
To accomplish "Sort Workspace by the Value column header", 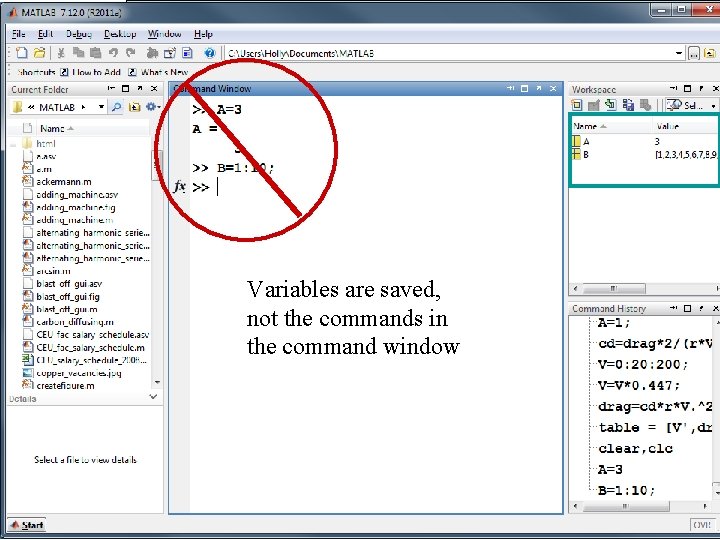I will pyautogui.click(x=684, y=126).
